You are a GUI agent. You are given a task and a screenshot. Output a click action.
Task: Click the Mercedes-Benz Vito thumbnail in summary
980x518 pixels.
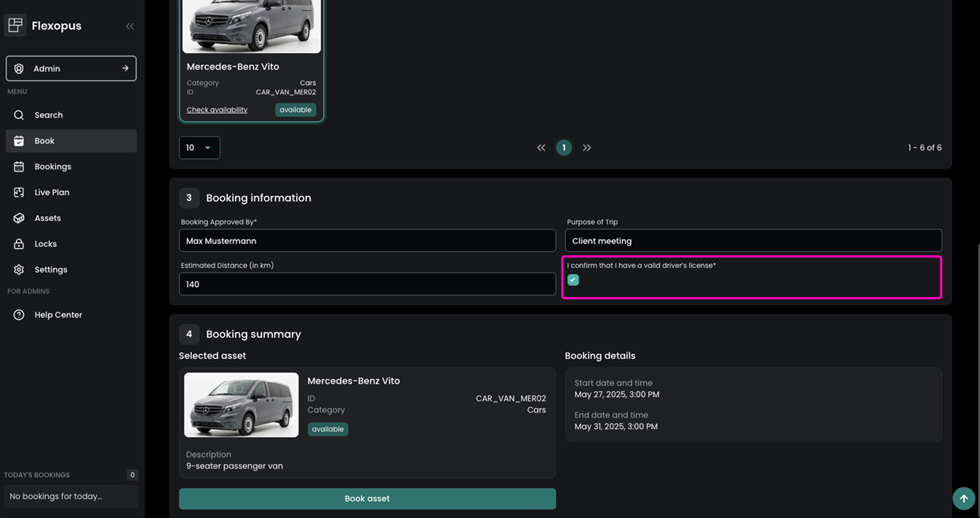click(241, 405)
